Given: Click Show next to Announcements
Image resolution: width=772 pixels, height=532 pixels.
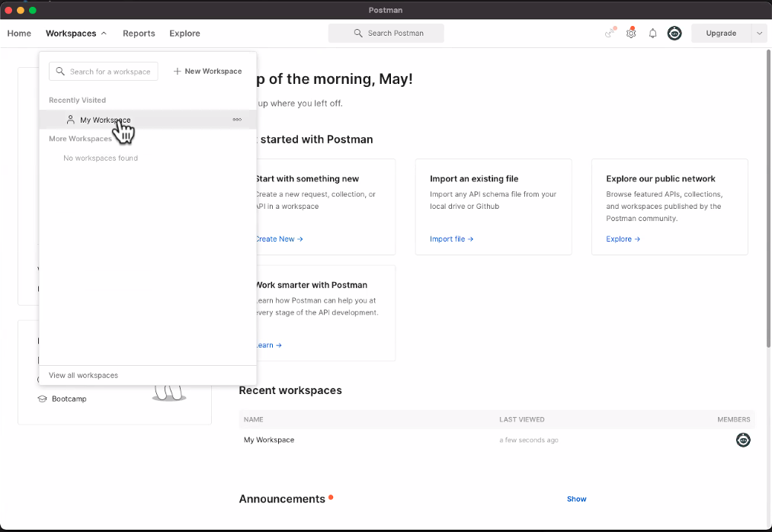Looking at the screenshot, I should pos(577,499).
